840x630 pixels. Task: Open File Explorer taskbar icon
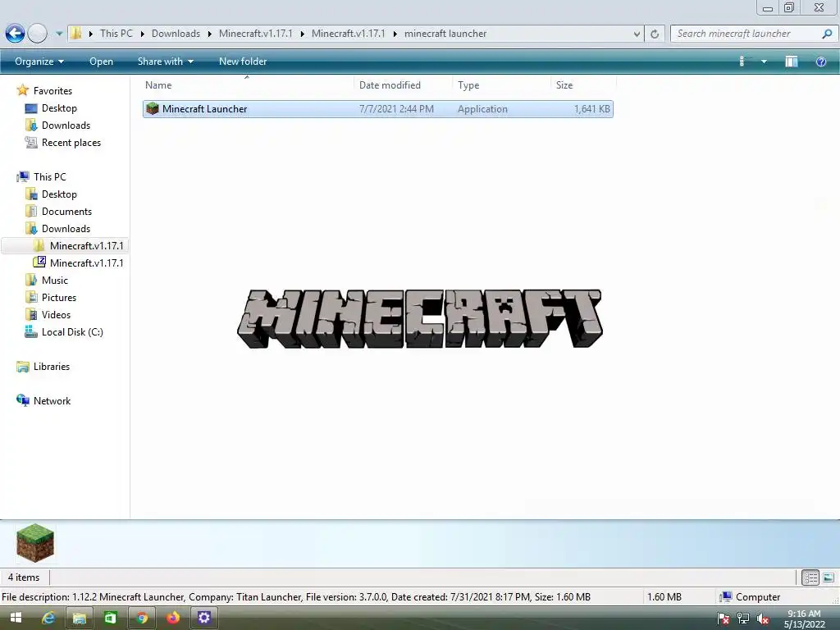(80, 618)
